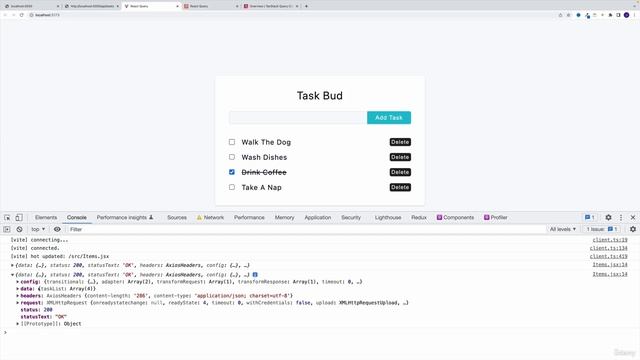Open the browser extensions puzzle icon

610,15
